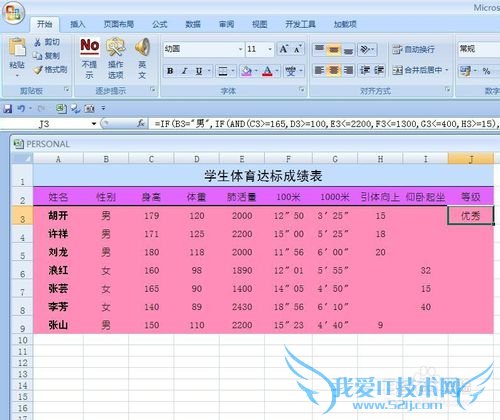Select cell J3 containing 优秀
The width and height of the screenshot is (500, 420).
471,216
